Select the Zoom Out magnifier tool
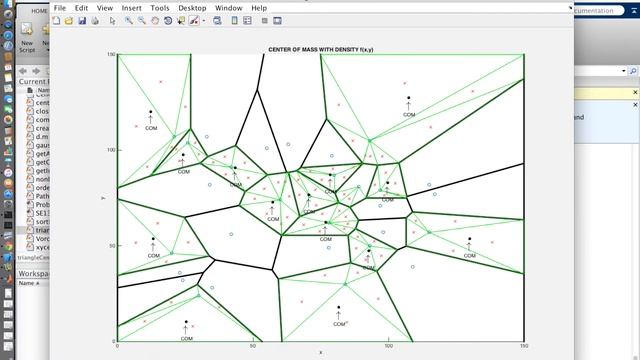640x360 pixels. pyautogui.click(x=142, y=20)
